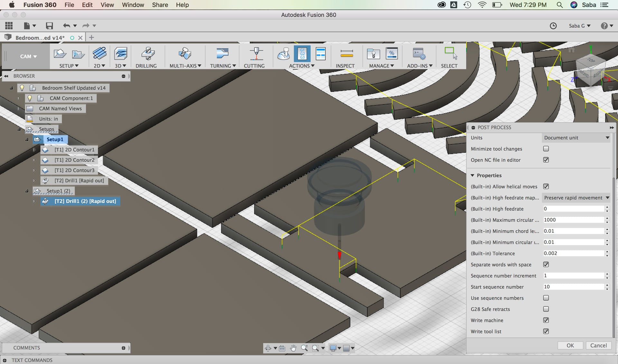Click the Simulate icon in Actions
The width and height of the screenshot is (618, 364).
click(x=284, y=54)
